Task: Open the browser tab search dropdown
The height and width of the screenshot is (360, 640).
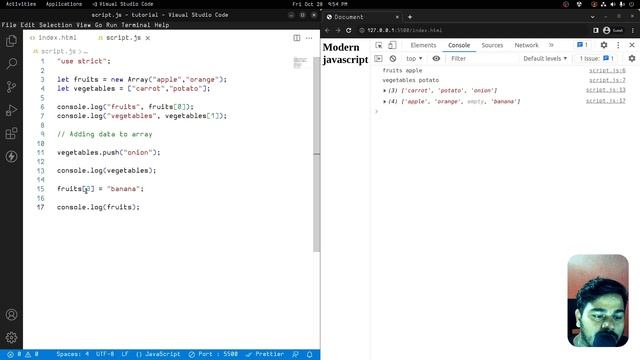Action: coord(592,17)
